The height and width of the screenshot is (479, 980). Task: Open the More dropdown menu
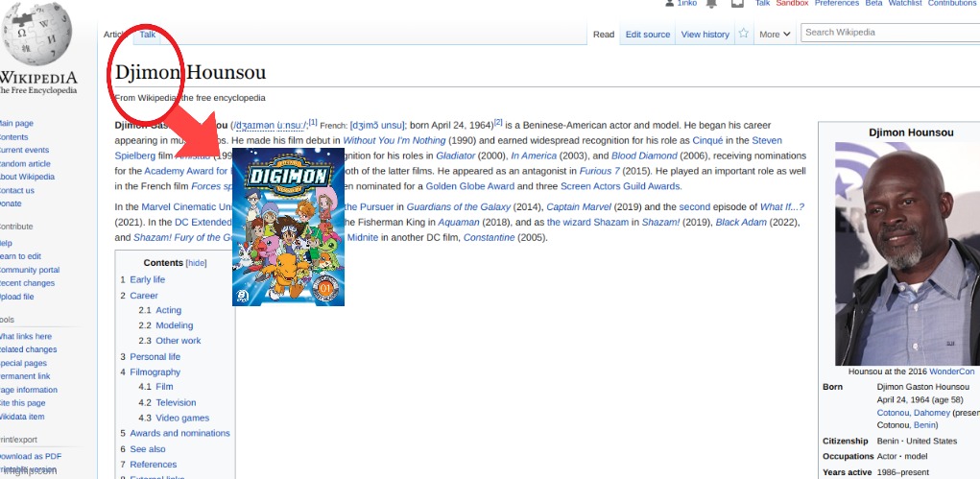775,35
